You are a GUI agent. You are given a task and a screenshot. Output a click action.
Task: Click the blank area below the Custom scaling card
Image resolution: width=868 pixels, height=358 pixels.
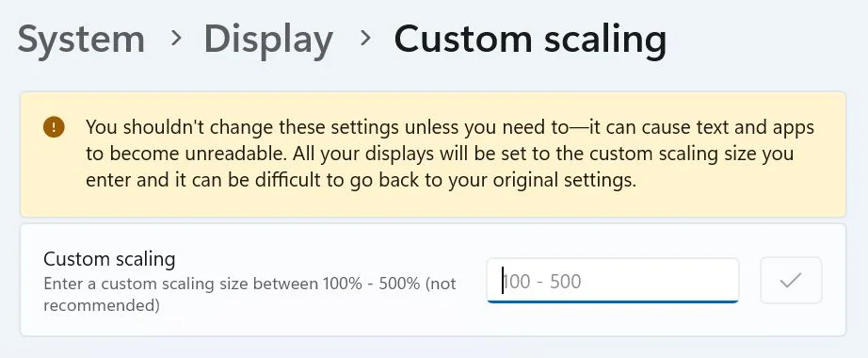433,347
